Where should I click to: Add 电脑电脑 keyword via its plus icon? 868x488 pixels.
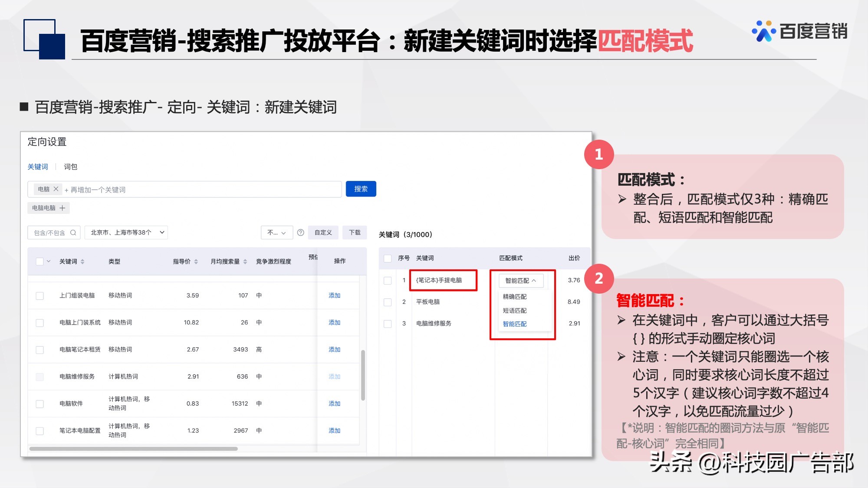coord(62,208)
